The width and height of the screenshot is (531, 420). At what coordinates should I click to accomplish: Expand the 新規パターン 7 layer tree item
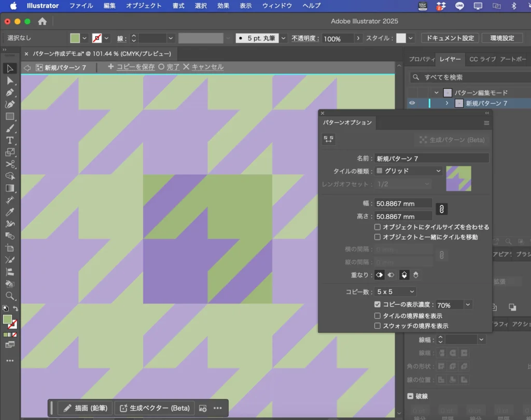tap(447, 103)
